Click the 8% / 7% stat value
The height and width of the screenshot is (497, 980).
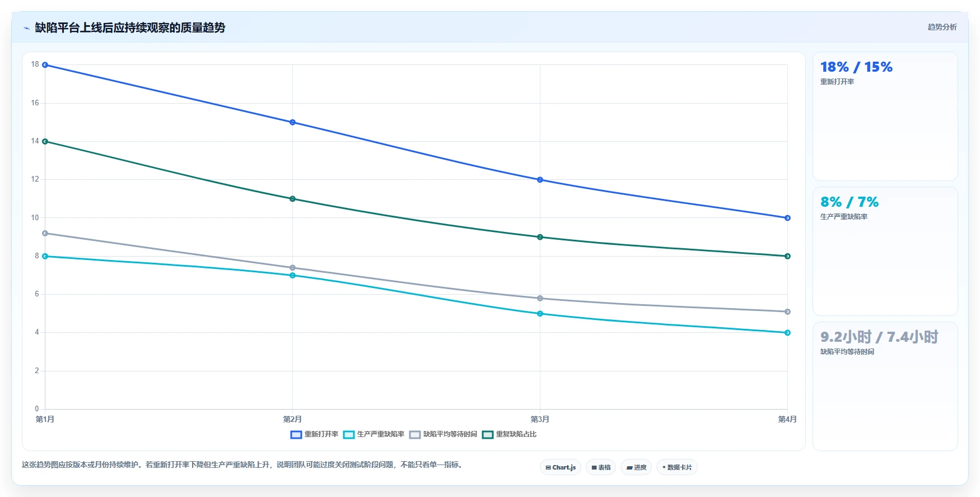pos(850,202)
